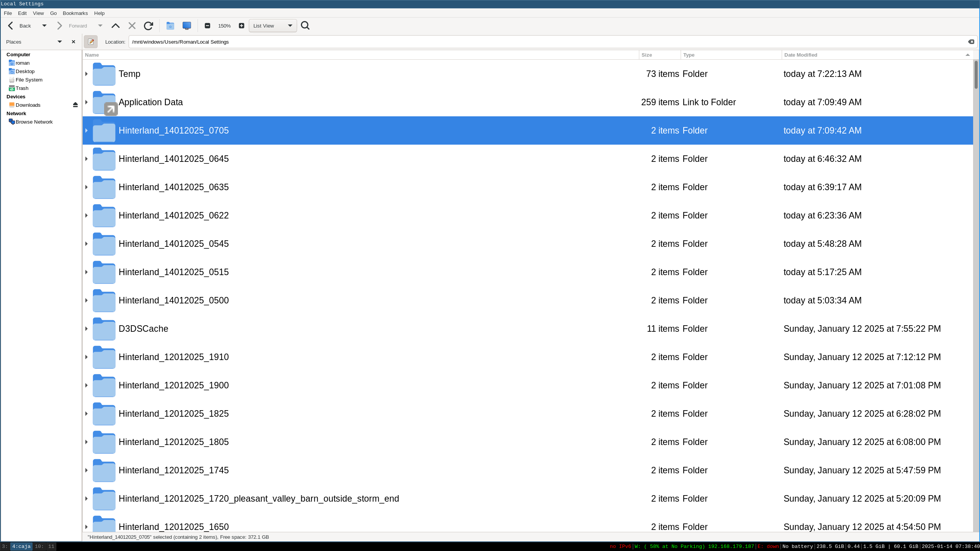
Task: Reset zoom via the 150% label
Action: 224,26
